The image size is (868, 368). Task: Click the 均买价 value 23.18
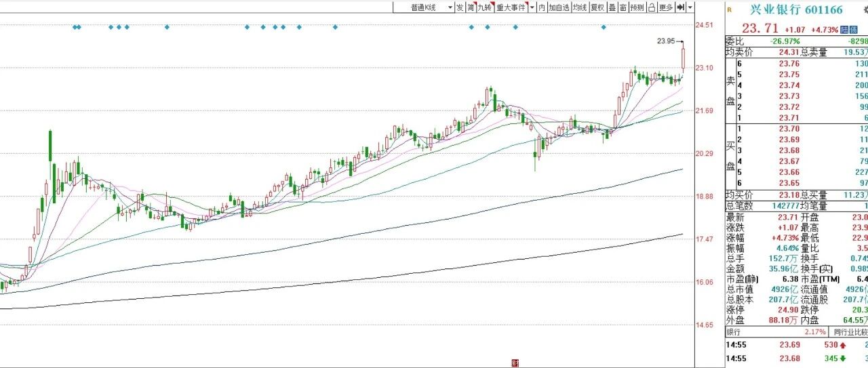(x=789, y=195)
